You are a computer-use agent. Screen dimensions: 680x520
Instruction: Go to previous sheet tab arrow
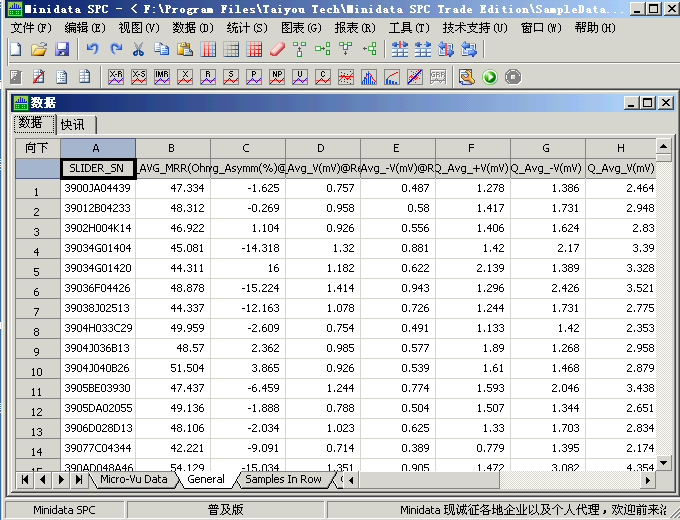click(x=42, y=479)
